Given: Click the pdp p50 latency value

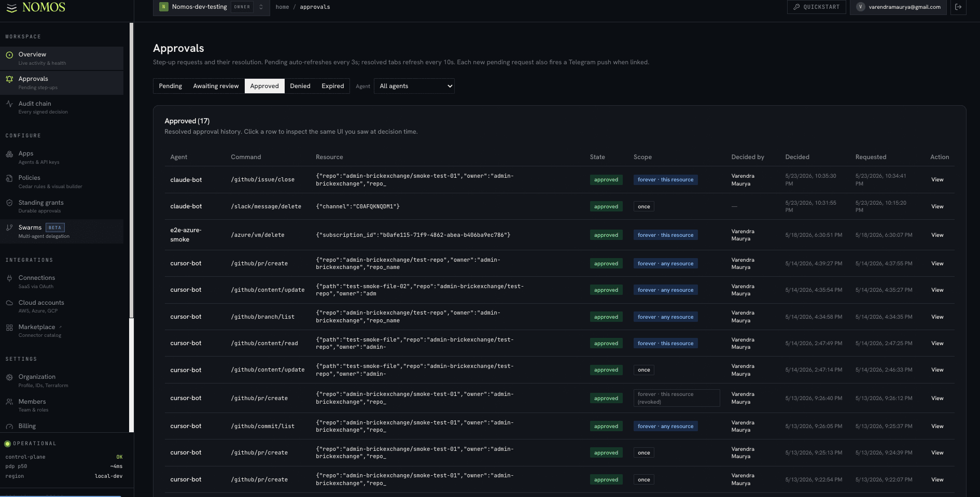Looking at the screenshot, I should (x=116, y=466).
